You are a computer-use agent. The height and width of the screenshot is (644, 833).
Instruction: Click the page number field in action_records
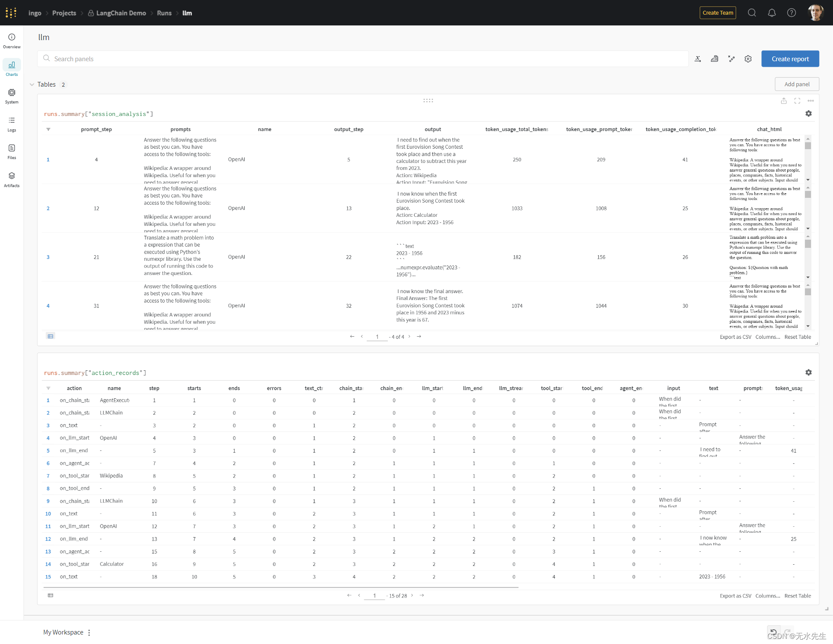(374, 596)
